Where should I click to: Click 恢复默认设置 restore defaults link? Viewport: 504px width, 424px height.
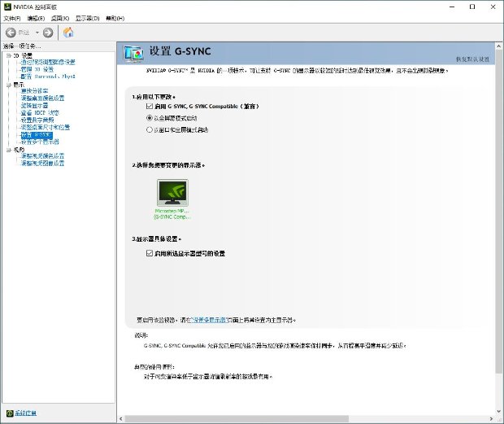point(472,59)
